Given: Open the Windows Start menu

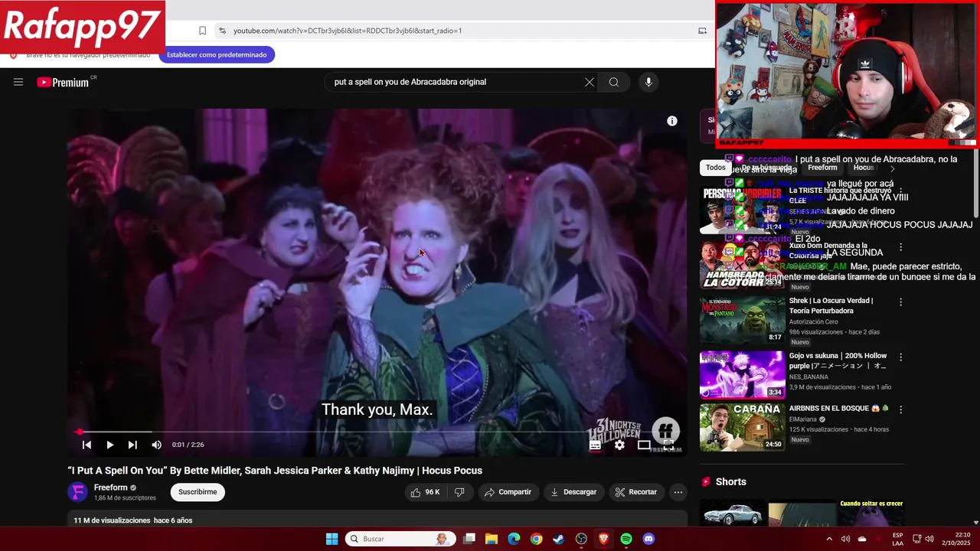Looking at the screenshot, I should coord(332,539).
